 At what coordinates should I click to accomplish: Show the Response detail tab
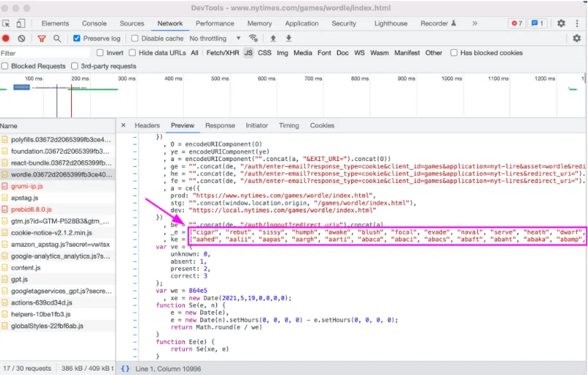[220, 125]
